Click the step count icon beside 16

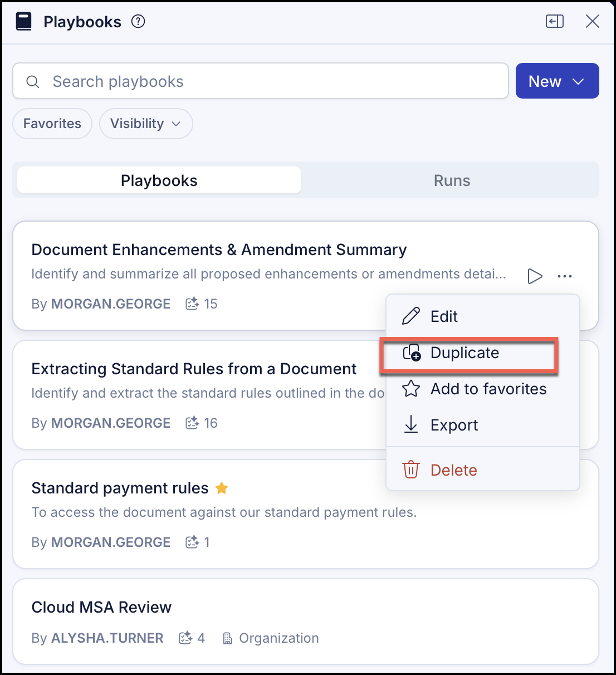tap(192, 423)
